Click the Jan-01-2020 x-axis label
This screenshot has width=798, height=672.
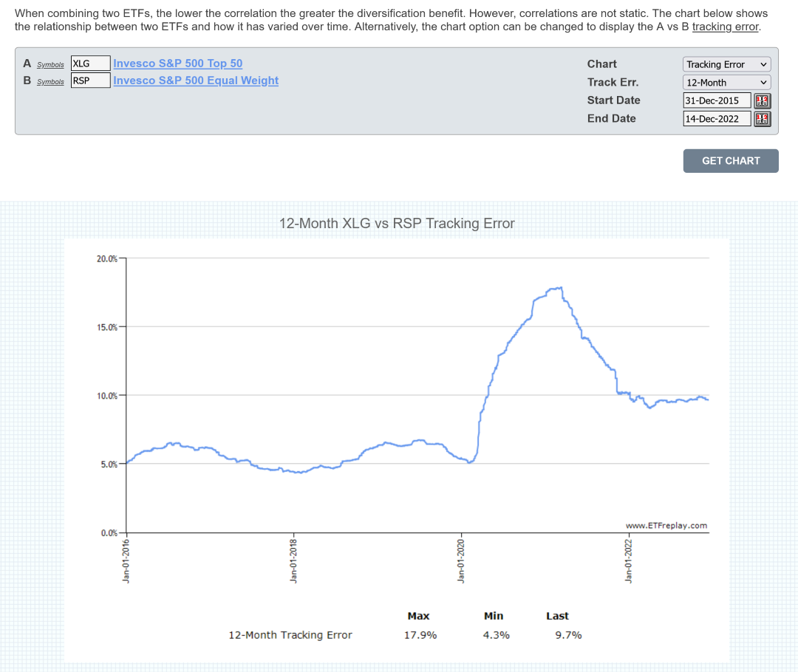(461, 561)
